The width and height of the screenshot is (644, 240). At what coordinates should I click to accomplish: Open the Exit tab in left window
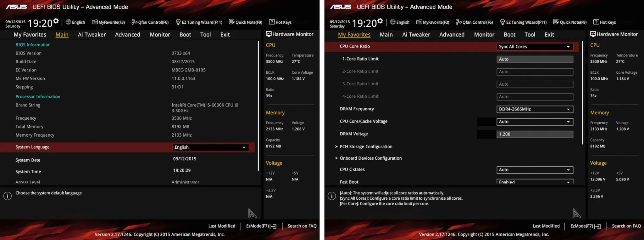click(x=225, y=35)
